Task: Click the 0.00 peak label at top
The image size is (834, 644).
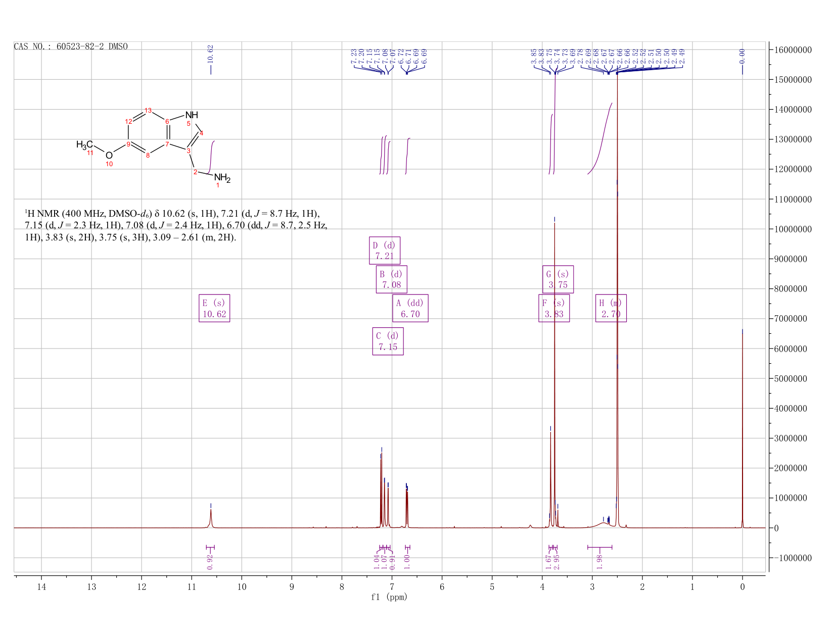Action: [742, 56]
